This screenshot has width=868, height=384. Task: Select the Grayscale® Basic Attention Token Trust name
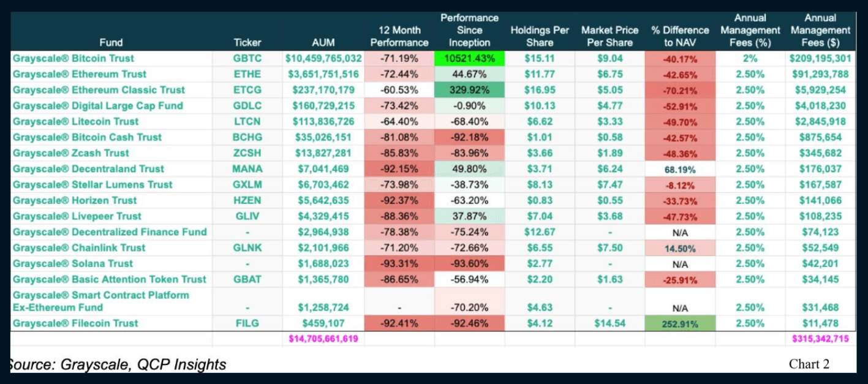click(x=109, y=279)
